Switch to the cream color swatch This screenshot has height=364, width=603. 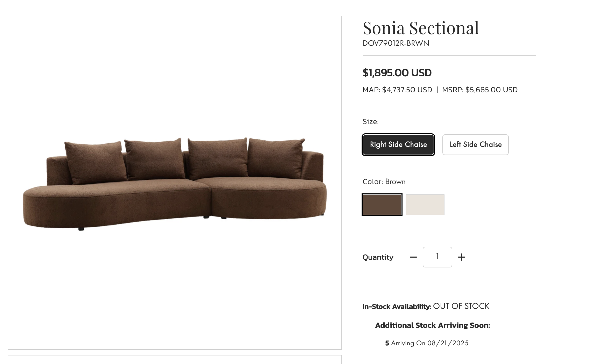click(x=425, y=205)
